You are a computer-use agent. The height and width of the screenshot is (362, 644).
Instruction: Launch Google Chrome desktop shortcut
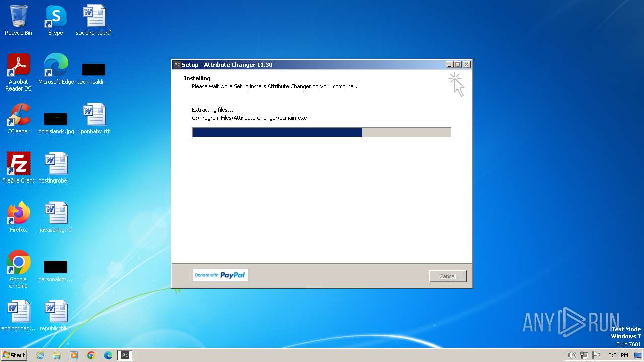[x=18, y=269]
